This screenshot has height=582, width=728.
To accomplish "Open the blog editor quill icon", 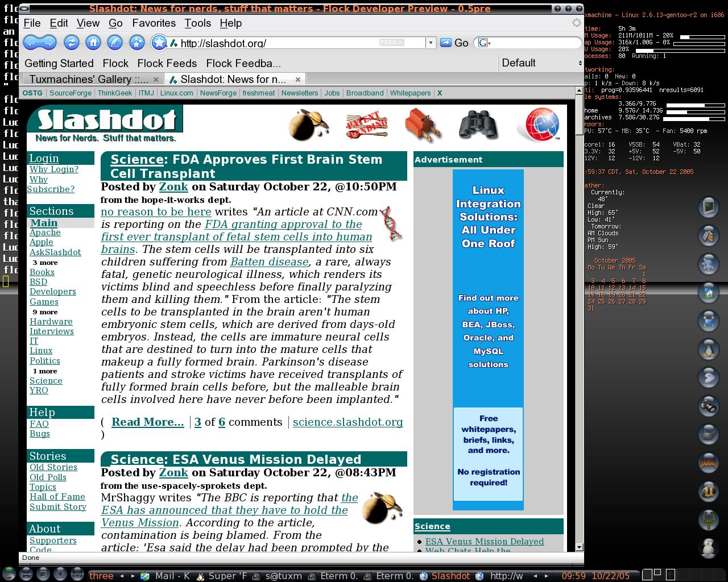I will tap(115, 42).
